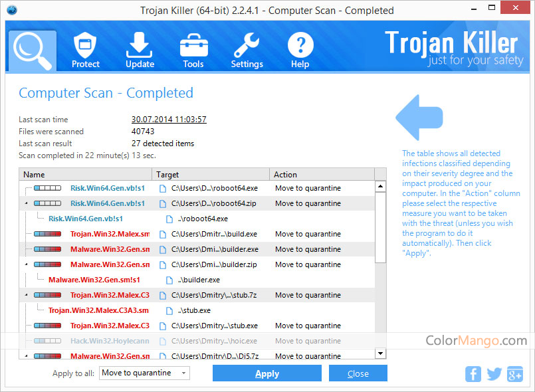This screenshot has width=535, height=392.
Task: Click the file icon beside nested ..\roboot64.exe
Action: tap(169, 219)
